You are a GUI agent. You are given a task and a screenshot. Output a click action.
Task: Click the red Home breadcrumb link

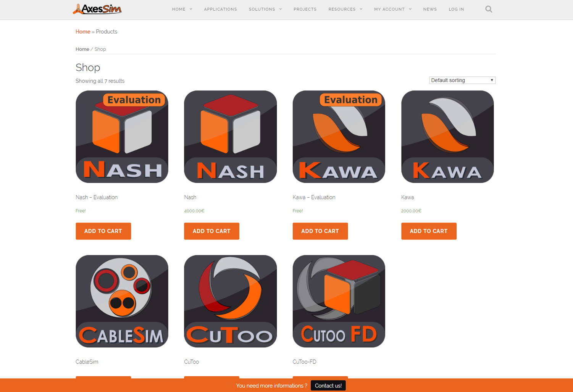tap(83, 32)
